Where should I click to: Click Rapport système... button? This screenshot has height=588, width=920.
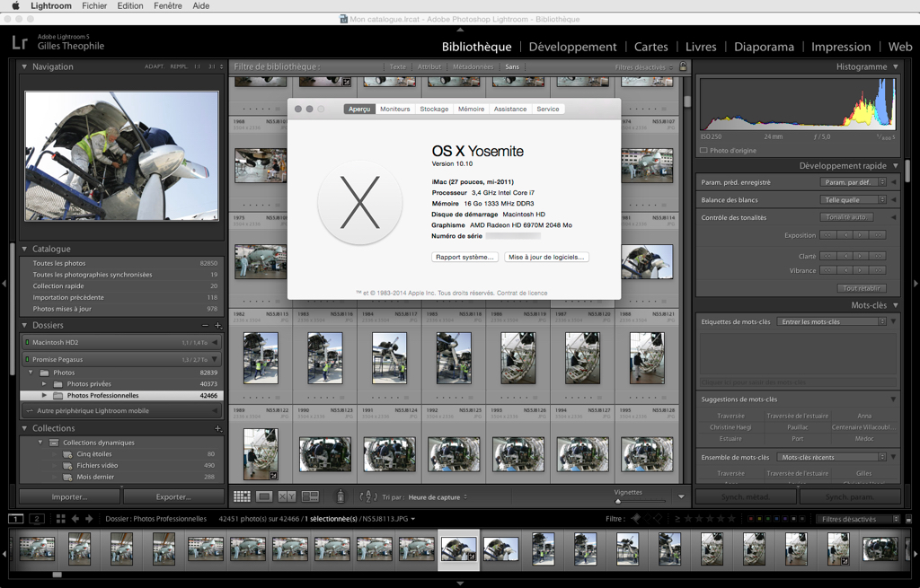(x=464, y=257)
